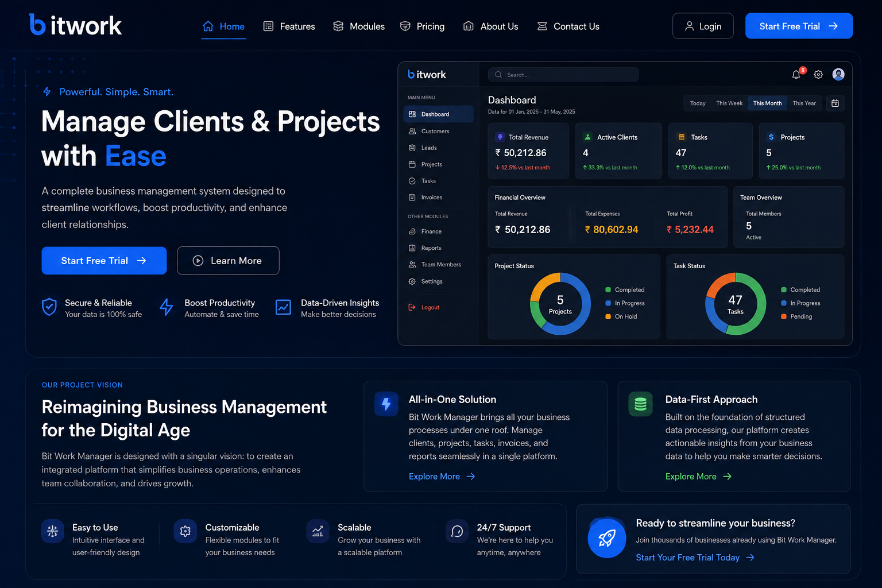This screenshot has height=588, width=882.
Task: Click the Secure & Reliable shield icon
Action: click(49, 307)
